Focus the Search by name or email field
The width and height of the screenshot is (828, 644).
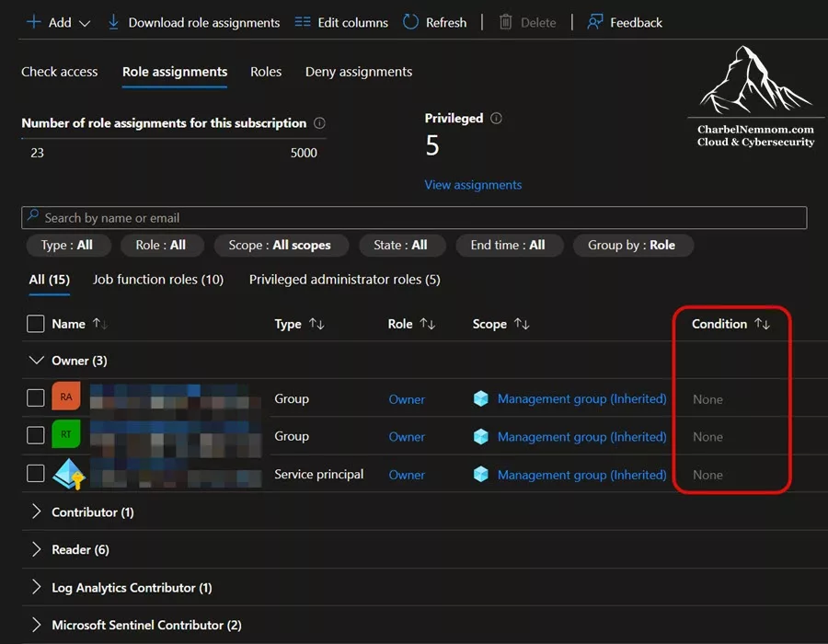pos(414,217)
